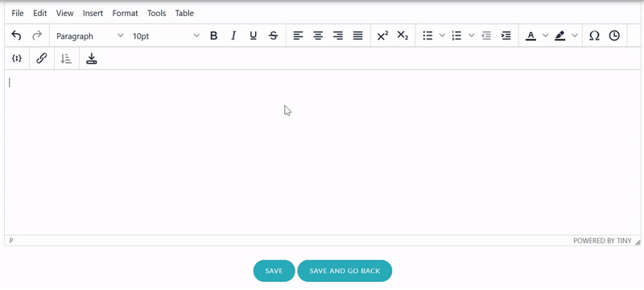644x290 pixels.
Task: Click the curly braces merge tag icon
Action: coord(16,59)
